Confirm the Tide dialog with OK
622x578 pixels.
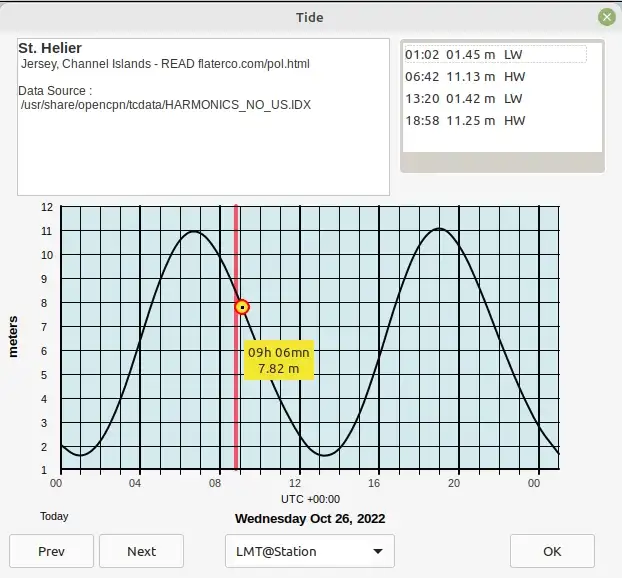point(552,551)
